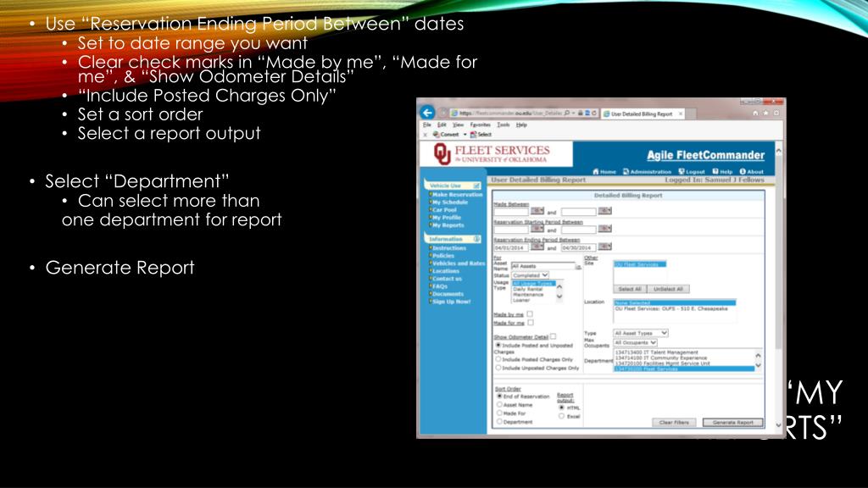Select End of Reservation sort order
Image resolution: width=868 pixels, height=488 pixels.
click(x=499, y=396)
